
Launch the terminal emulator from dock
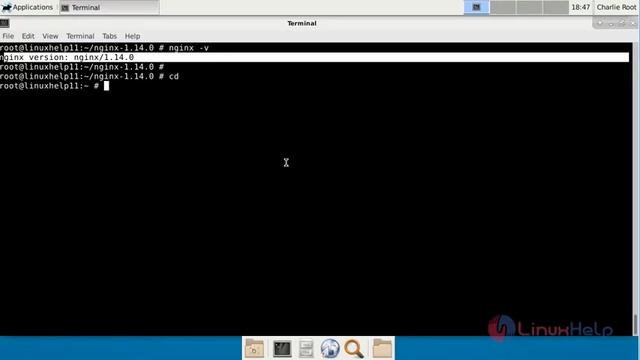(282, 349)
